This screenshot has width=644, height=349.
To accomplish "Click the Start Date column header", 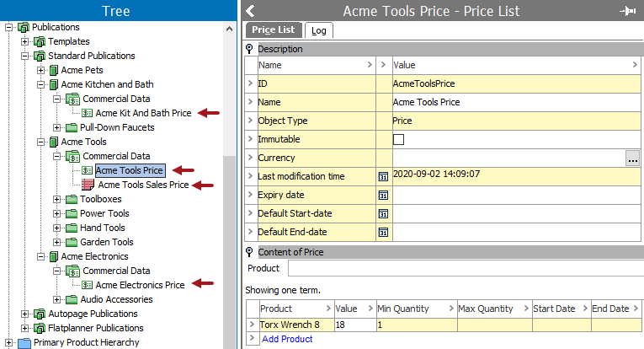I will click(561, 309).
